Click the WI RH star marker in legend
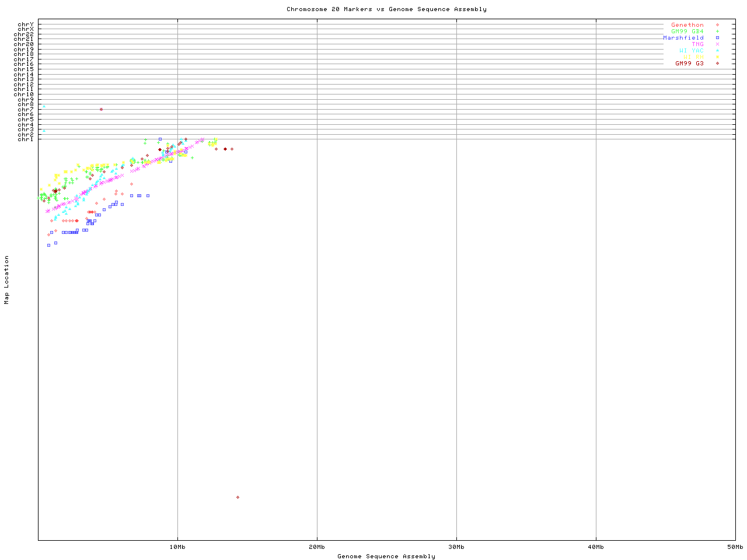The height and width of the screenshot is (560, 747). click(717, 57)
